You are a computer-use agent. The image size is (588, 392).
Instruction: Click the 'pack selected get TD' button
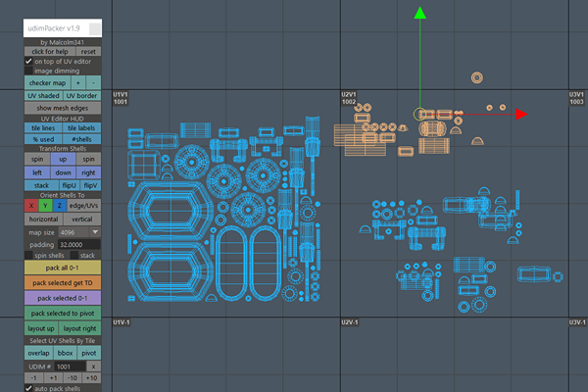(62, 282)
